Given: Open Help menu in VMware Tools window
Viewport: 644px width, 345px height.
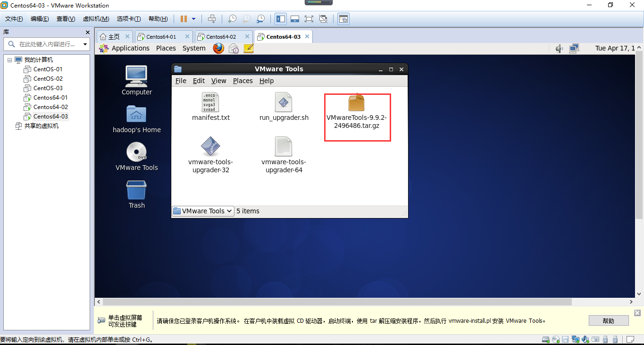Looking at the screenshot, I should (x=267, y=81).
